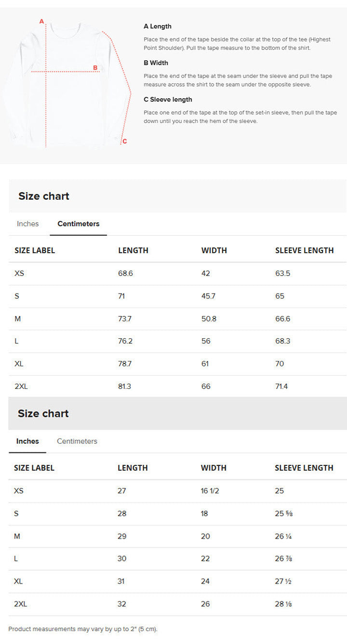347x644 pixels.
Task: Click the 'C Sleeve length' instruction heading
Action: (168, 100)
